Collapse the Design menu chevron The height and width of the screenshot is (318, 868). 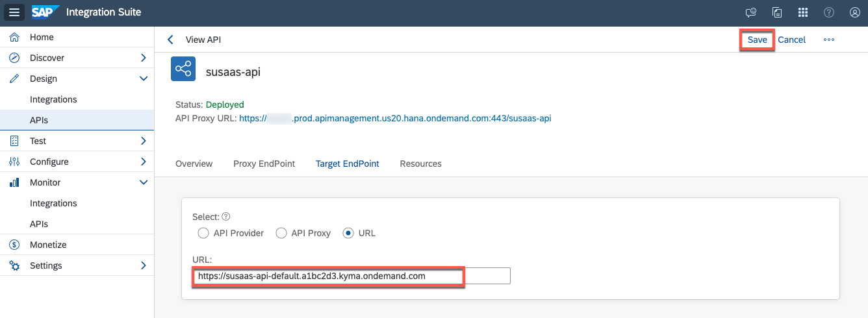144,79
